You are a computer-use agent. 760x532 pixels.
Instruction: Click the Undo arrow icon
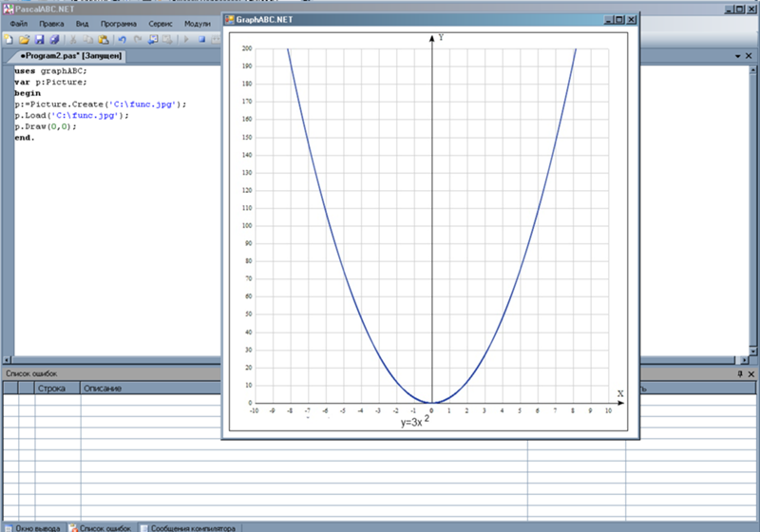coord(123,40)
